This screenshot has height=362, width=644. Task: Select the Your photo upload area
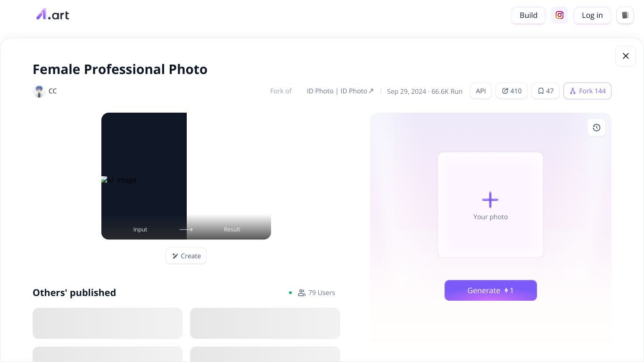pyautogui.click(x=490, y=205)
